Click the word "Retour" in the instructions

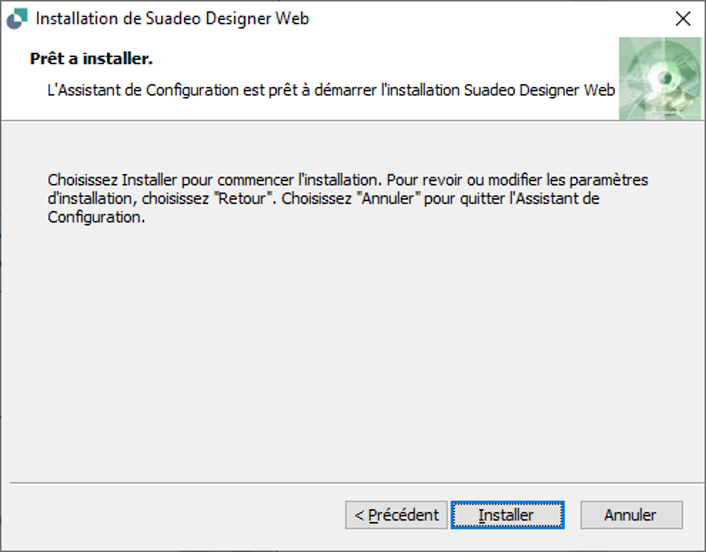242,198
